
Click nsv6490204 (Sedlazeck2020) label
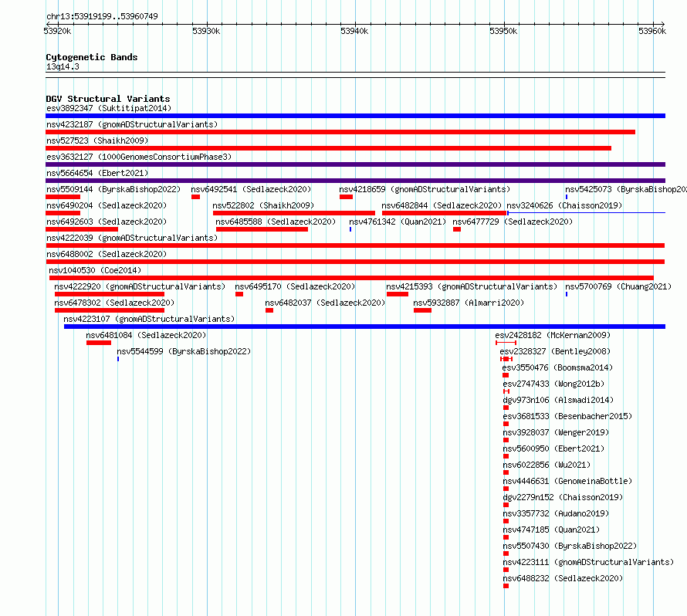(107, 205)
